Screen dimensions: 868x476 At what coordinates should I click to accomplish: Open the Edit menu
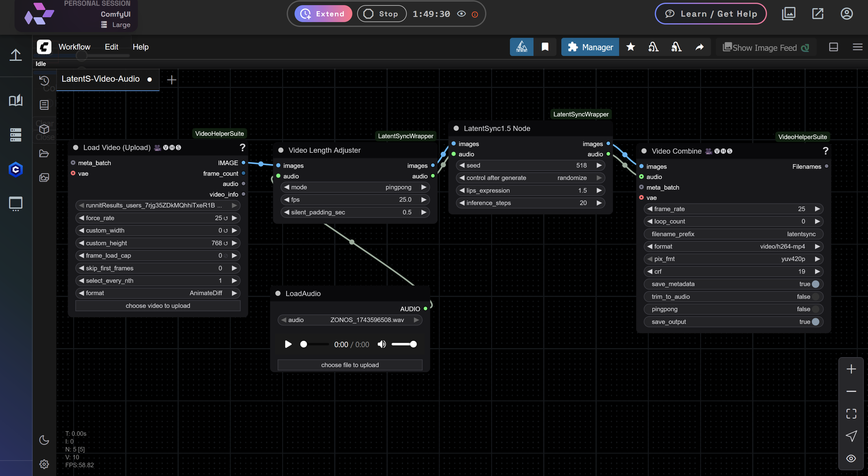[x=111, y=47]
